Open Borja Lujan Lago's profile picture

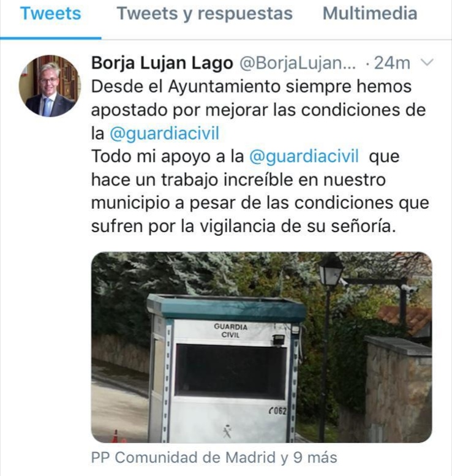[x=50, y=86]
